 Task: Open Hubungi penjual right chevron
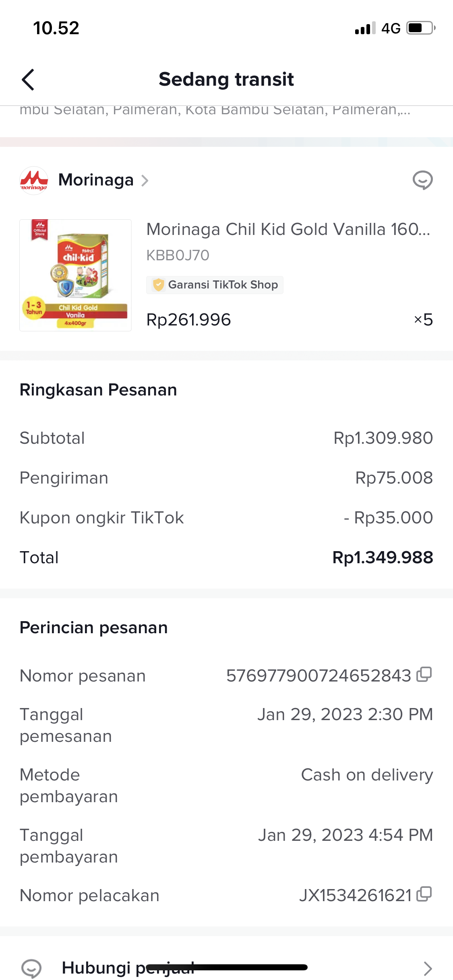click(427, 968)
